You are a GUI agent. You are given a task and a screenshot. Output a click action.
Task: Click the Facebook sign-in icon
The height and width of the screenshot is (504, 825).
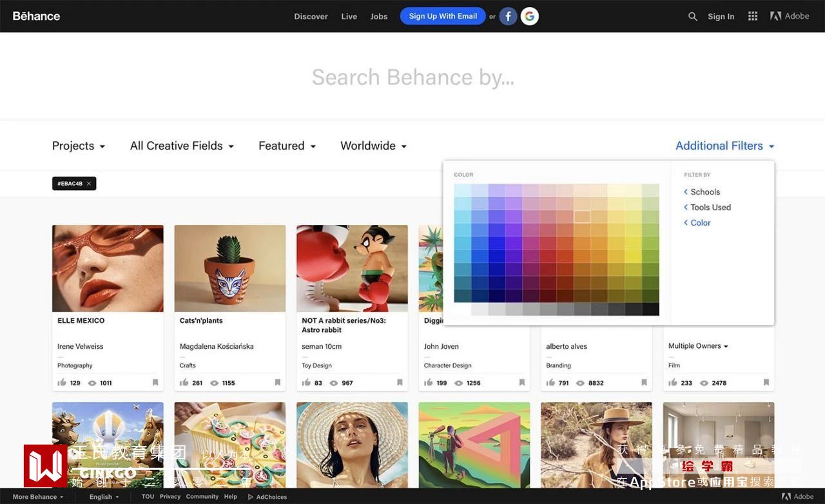508,16
